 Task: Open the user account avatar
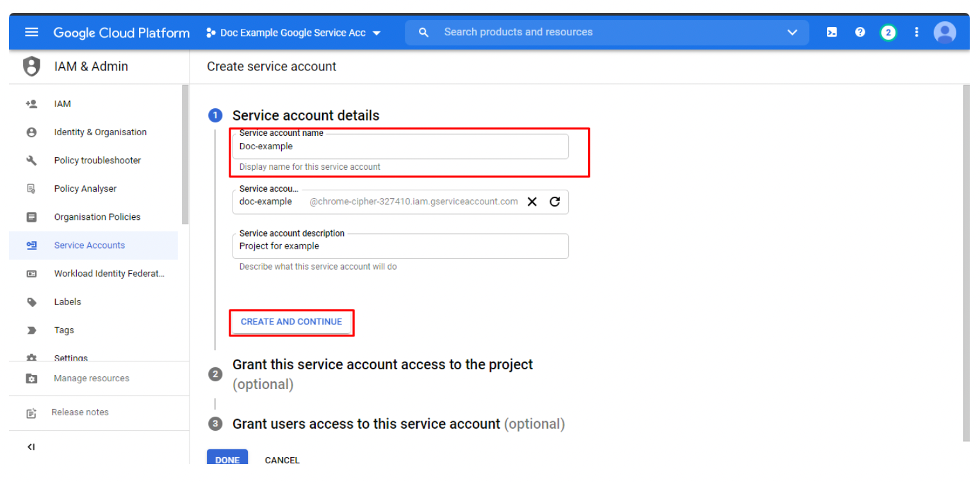point(945,32)
